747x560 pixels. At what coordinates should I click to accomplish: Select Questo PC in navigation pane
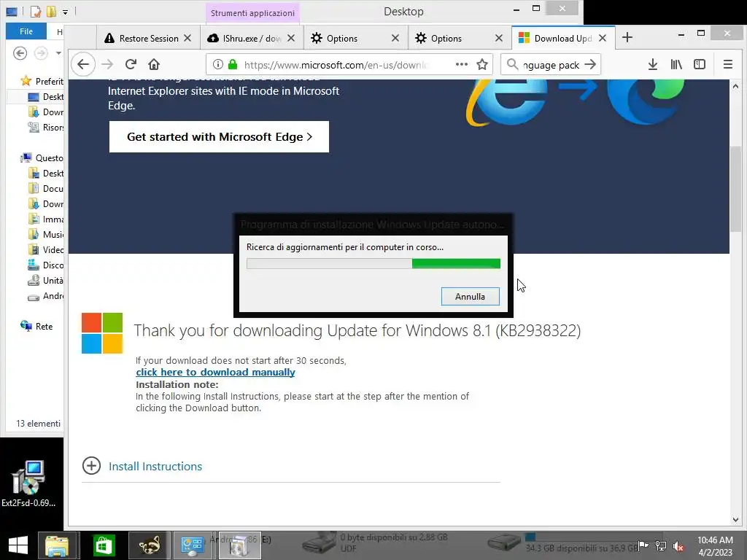coord(42,157)
